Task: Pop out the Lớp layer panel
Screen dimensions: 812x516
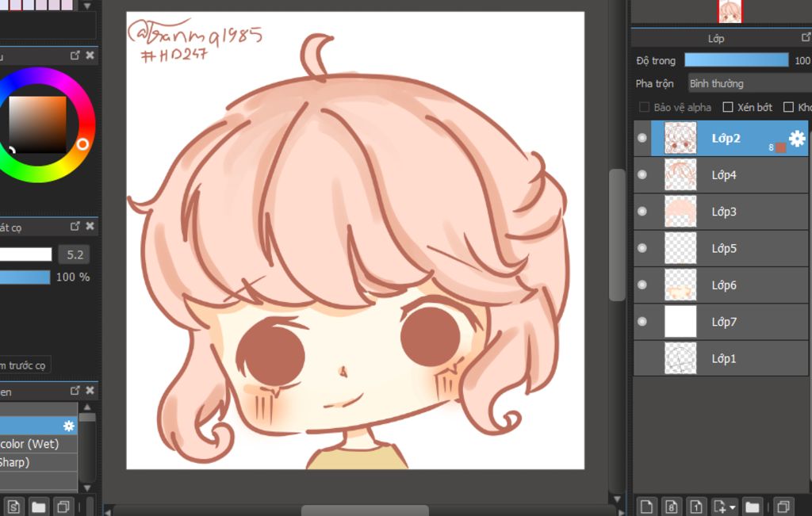Action: click(x=806, y=37)
